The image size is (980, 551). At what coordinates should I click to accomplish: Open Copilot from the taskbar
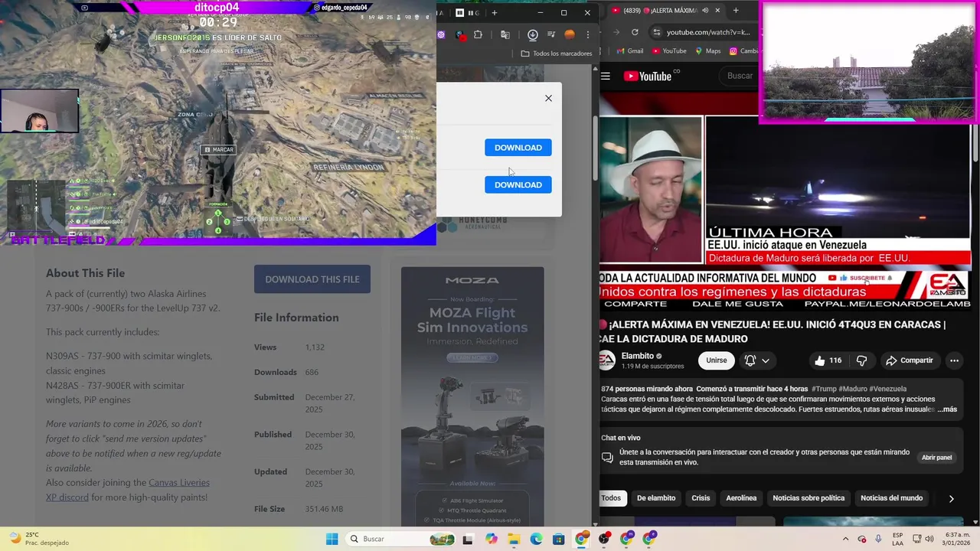click(x=492, y=539)
